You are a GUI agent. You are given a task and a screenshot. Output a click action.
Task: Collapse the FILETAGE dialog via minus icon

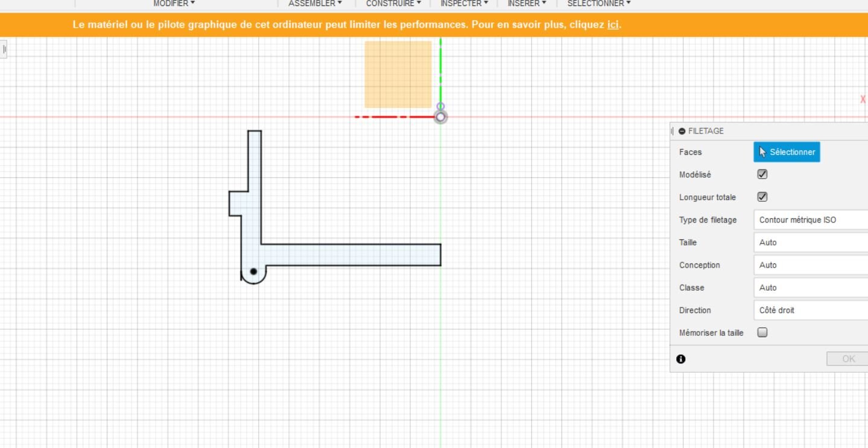click(682, 131)
